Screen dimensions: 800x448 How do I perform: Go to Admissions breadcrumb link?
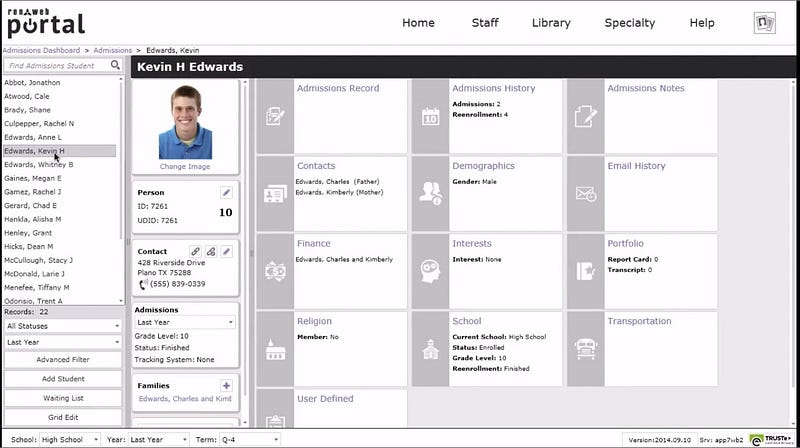coord(113,51)
